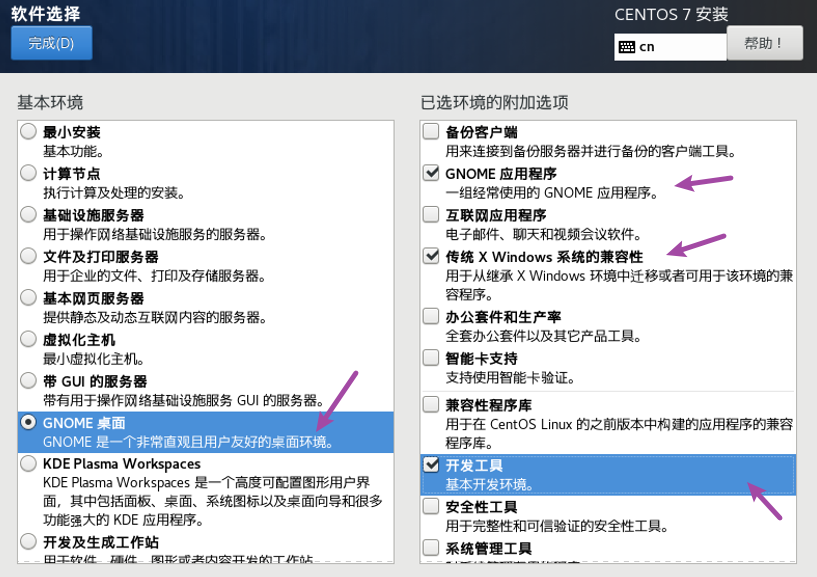
Task: Click the text 用于操作网络基础设施服务的服务器。
Action: click(155, 234)
